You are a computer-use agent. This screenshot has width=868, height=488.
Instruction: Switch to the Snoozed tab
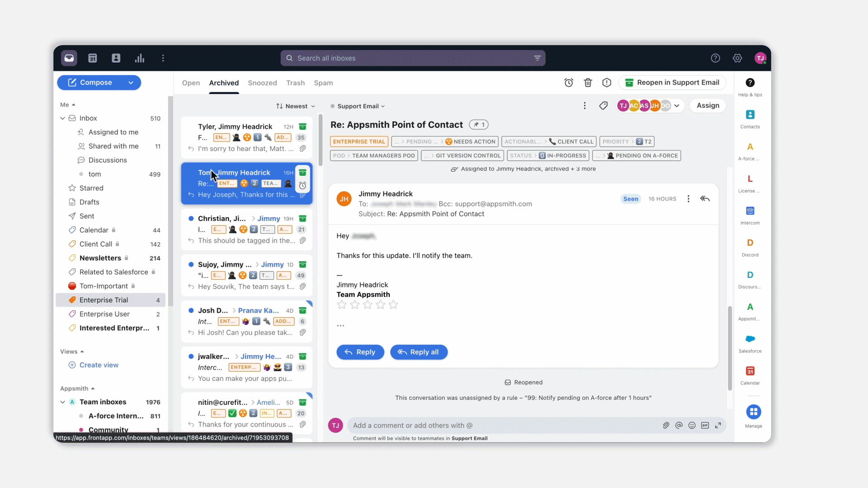pyautogui.click(x=262, y=83)
